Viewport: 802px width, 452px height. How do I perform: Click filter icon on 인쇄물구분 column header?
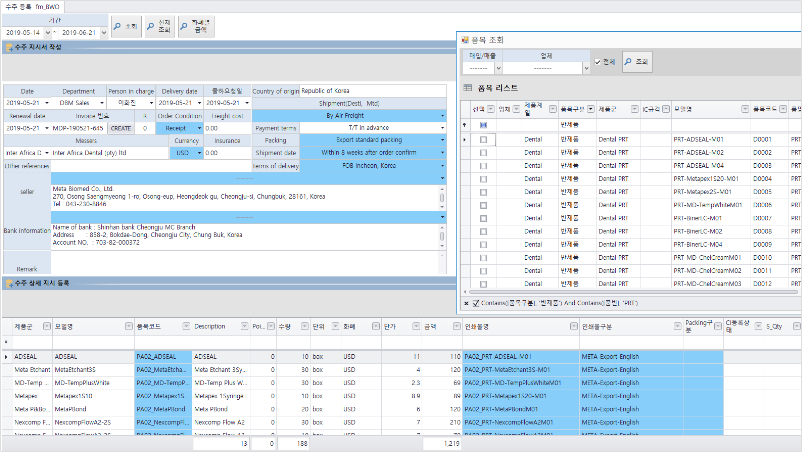[x=677, y=326]
